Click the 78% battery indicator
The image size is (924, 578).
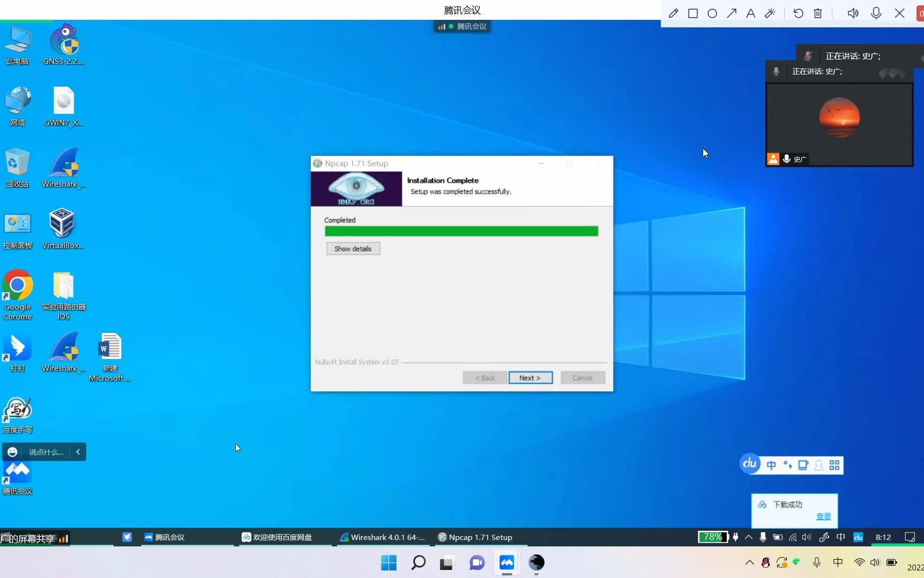click(x=713, y=537)
